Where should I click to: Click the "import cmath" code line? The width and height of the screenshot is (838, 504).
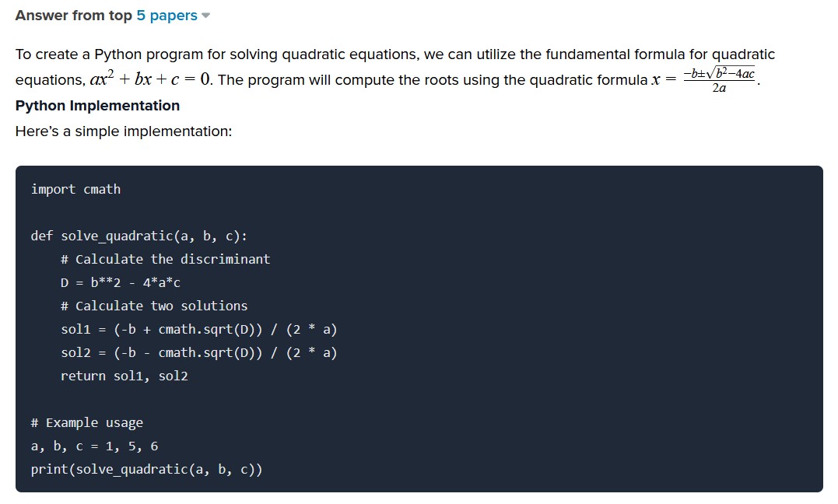click(75, 189)
